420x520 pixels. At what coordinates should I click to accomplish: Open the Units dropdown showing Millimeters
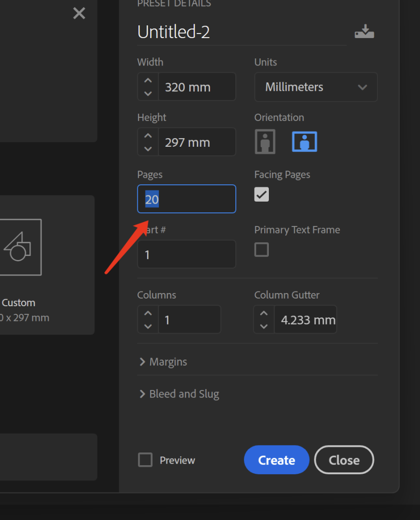316,87
